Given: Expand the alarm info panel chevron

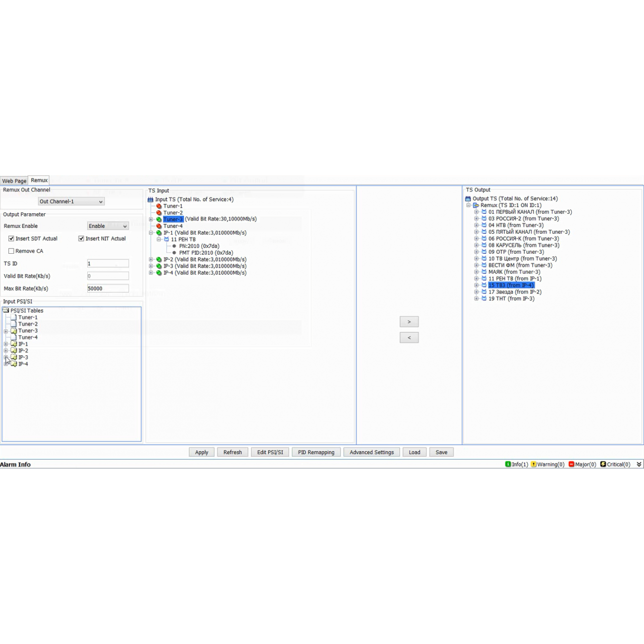Looking at the screenshot, I should 639,465.
